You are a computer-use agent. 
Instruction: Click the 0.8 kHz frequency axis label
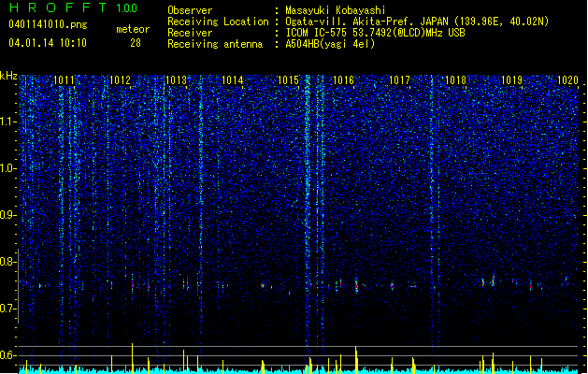point(8,262)
